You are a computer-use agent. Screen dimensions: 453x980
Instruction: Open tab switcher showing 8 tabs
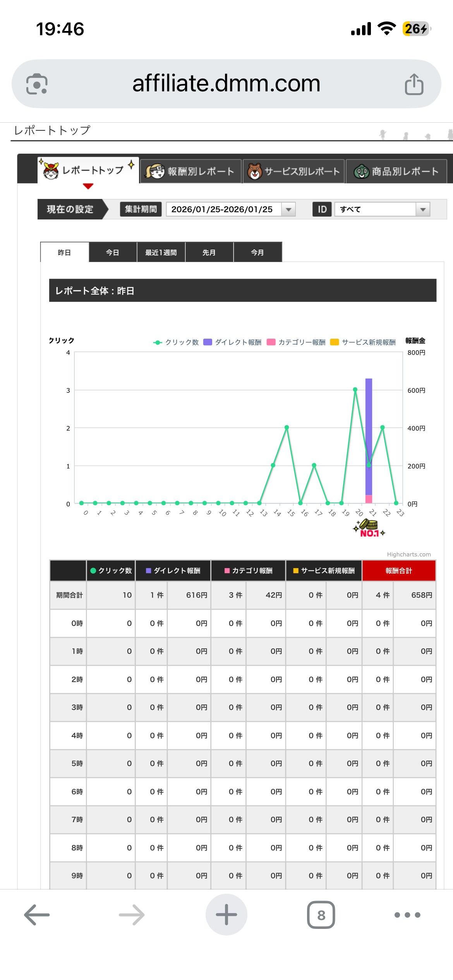pos(321,915)
